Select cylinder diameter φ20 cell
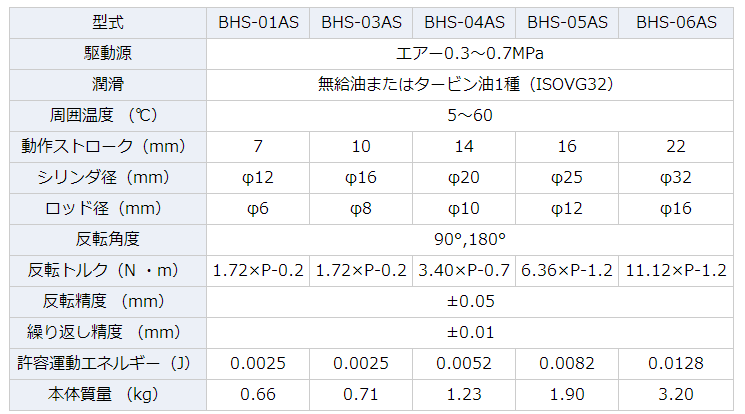This screenshot has height=414, width=745. pyautogui.click(x=464, y=178)
